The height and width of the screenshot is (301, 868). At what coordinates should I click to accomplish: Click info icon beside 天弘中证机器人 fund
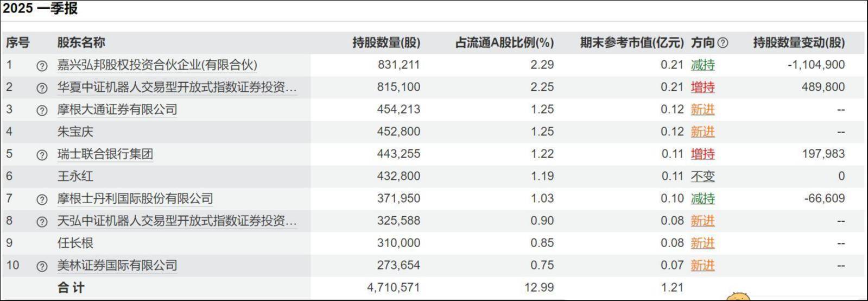(x=42, y=222)
